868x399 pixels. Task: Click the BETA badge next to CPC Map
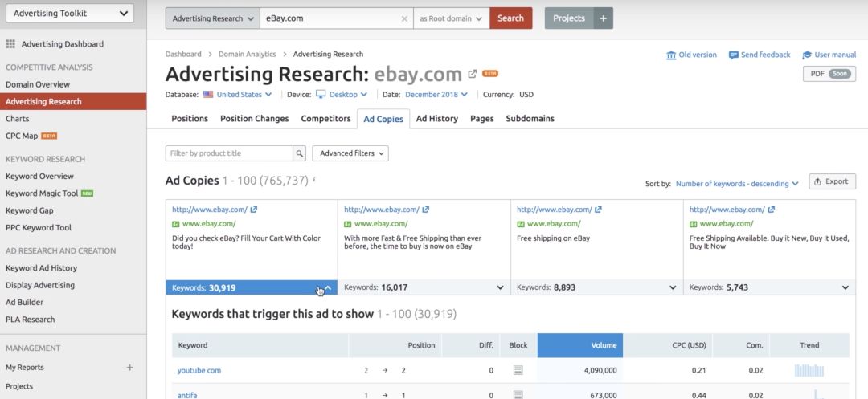pyautogui.click(x=49, y=136)
